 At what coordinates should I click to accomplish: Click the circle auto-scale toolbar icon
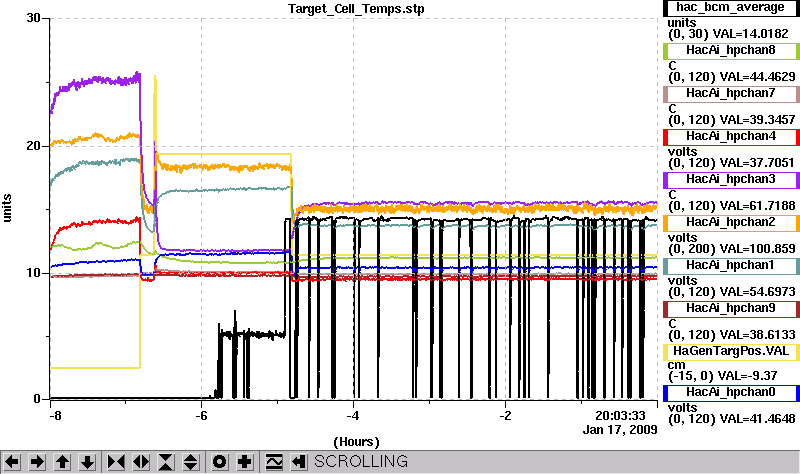[219, 462]
